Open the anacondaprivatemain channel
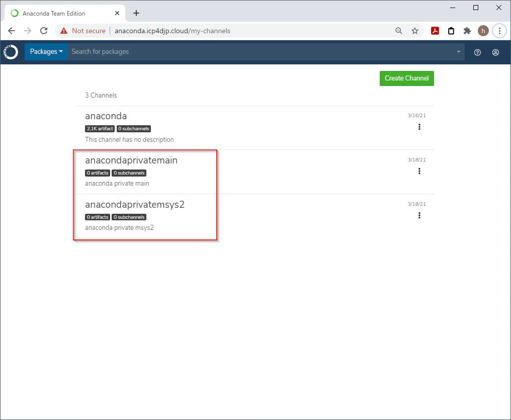511x420 pixels. click(131, 160)
